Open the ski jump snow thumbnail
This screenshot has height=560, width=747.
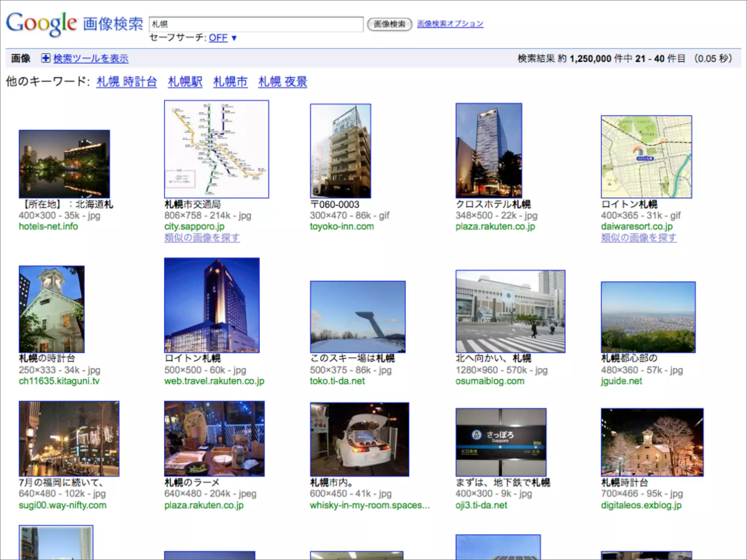(357, 316)
